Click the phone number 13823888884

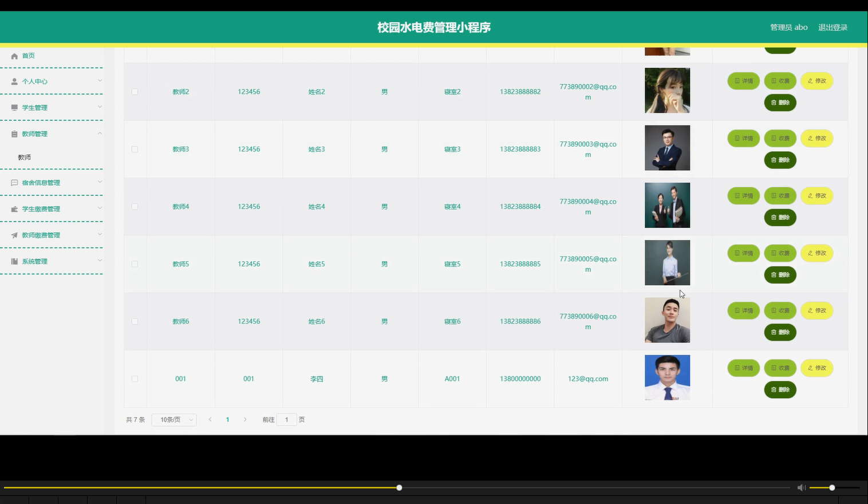pyautogui.click(x=520, y=207)
